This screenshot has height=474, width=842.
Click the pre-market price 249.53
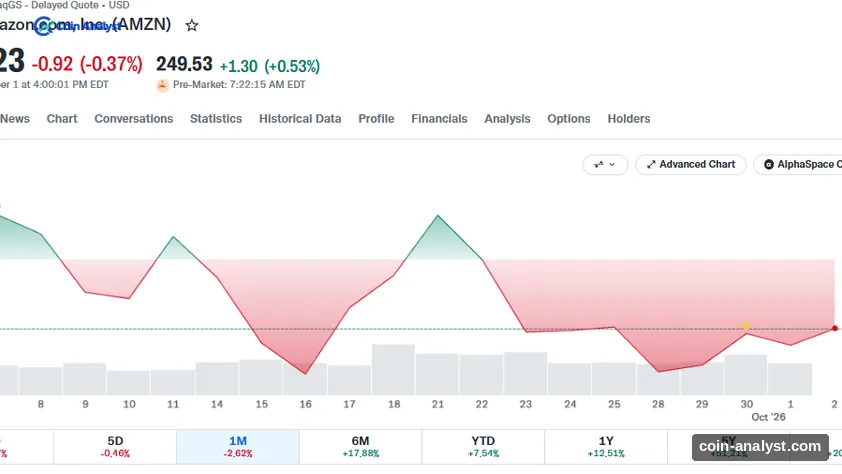coord(184,64)
